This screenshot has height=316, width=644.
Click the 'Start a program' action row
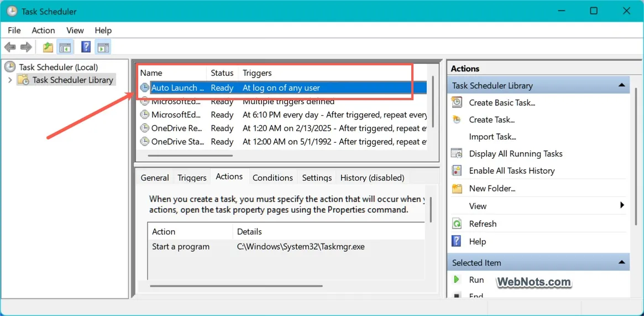(286, 247)
